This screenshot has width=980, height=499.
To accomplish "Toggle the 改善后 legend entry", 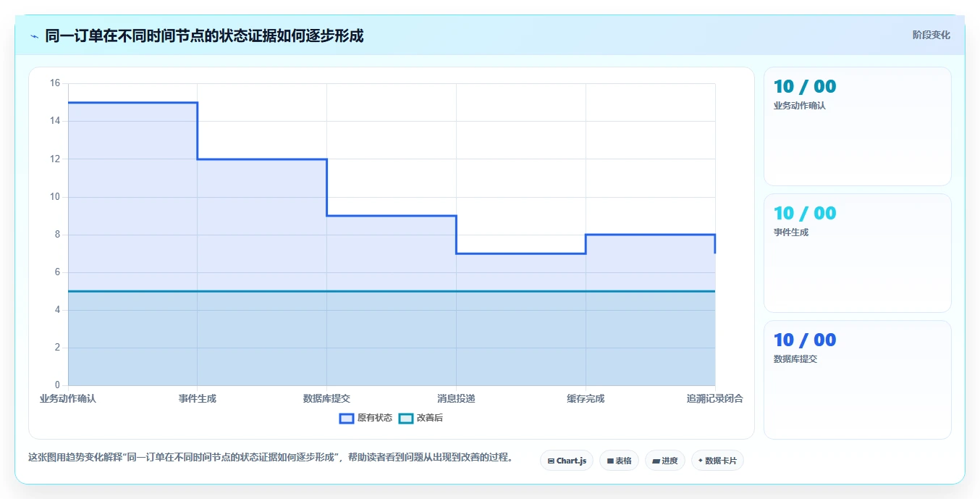I will pos(421,418).
